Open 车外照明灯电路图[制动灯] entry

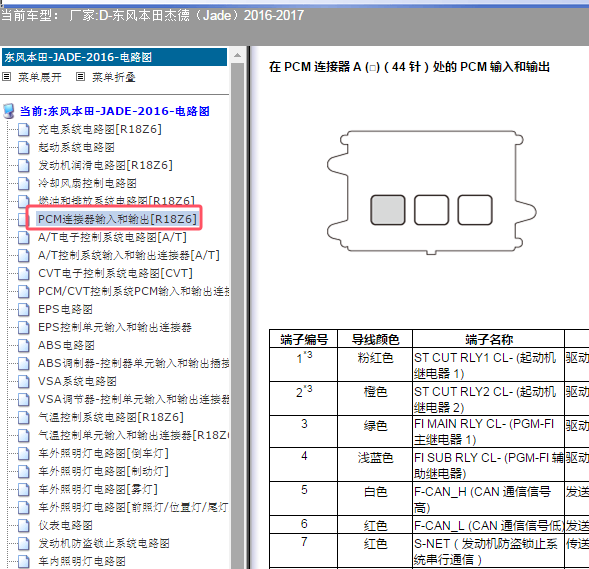click(103, 471)
